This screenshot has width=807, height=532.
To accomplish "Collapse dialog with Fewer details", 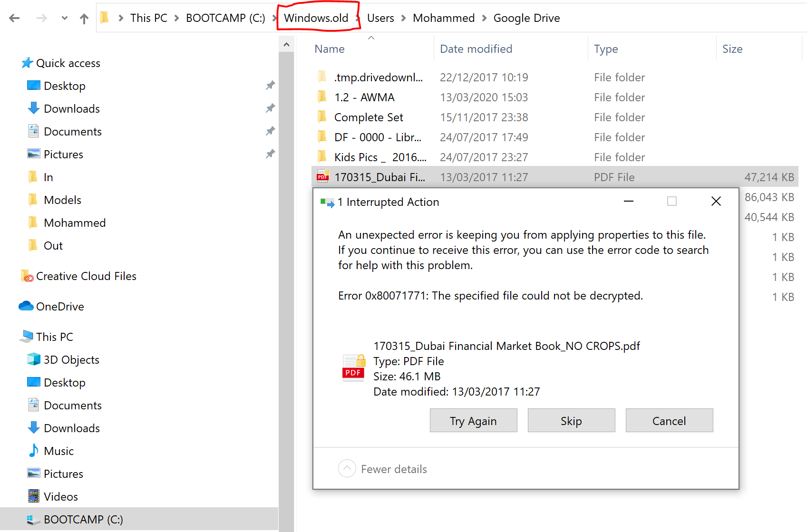I will [x=383, y=469].
